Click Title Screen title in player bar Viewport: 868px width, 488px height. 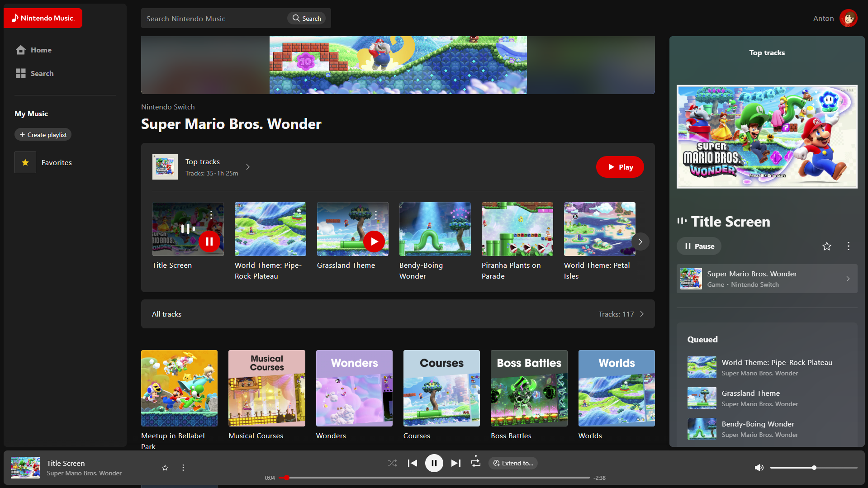pyautogui.click(x=66, y=463)
